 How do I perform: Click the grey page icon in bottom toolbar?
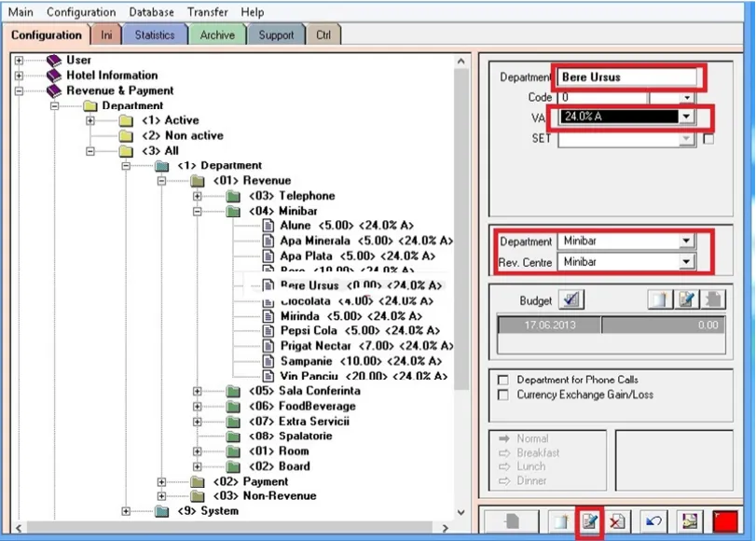tap(512, 521)
